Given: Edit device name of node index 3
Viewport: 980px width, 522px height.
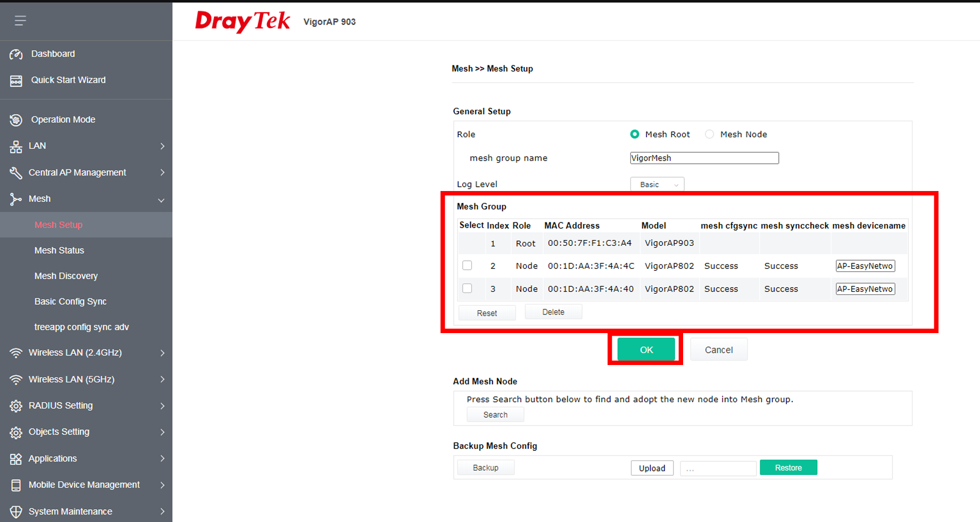Looking at the screenshot, I should (x=865, y=288).
